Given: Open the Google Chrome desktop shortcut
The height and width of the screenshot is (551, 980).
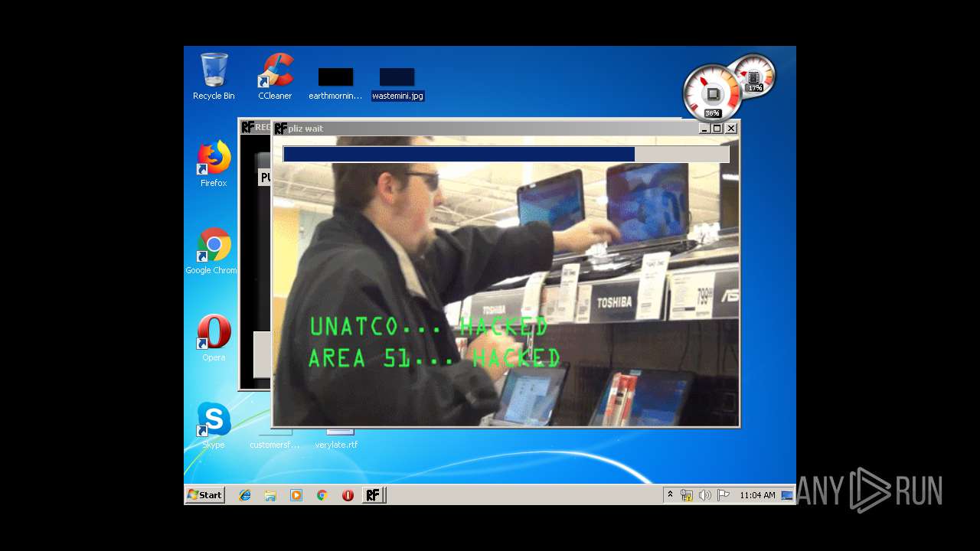Looking at the screenshot, I should pyautogui.click(x=211, y=251).
